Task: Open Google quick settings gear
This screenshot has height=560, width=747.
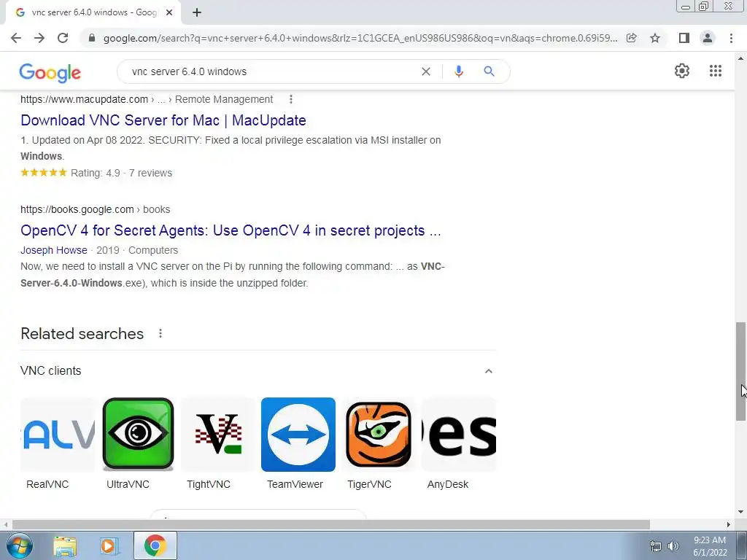Action: (x=682, y=71)
